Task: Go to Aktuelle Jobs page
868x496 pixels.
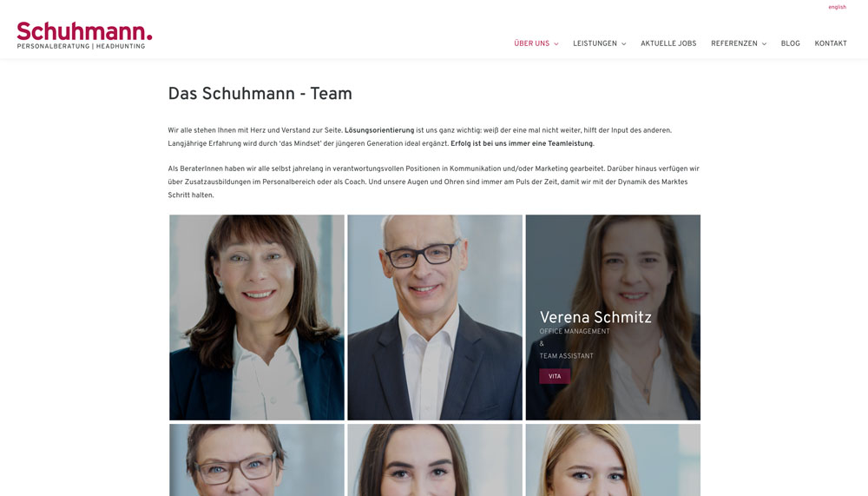Action: point(668,43)
